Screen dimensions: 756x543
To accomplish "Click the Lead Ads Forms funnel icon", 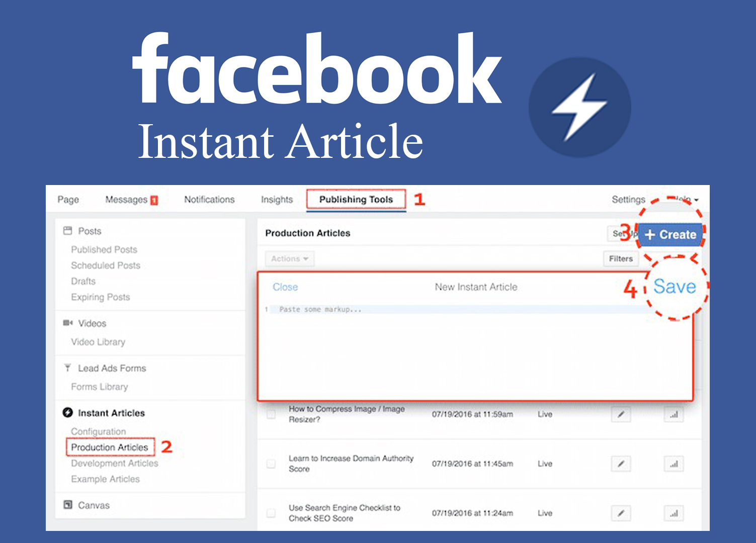I will coord(67,368).
